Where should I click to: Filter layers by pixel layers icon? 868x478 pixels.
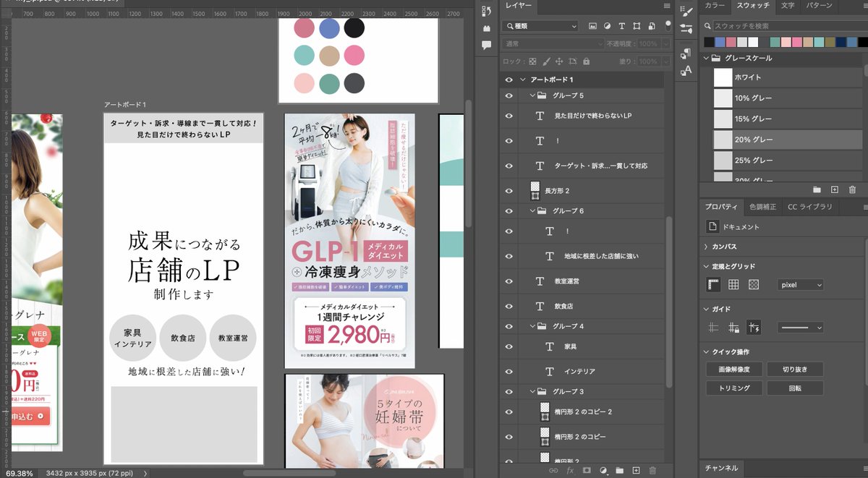tap(593, 26)
